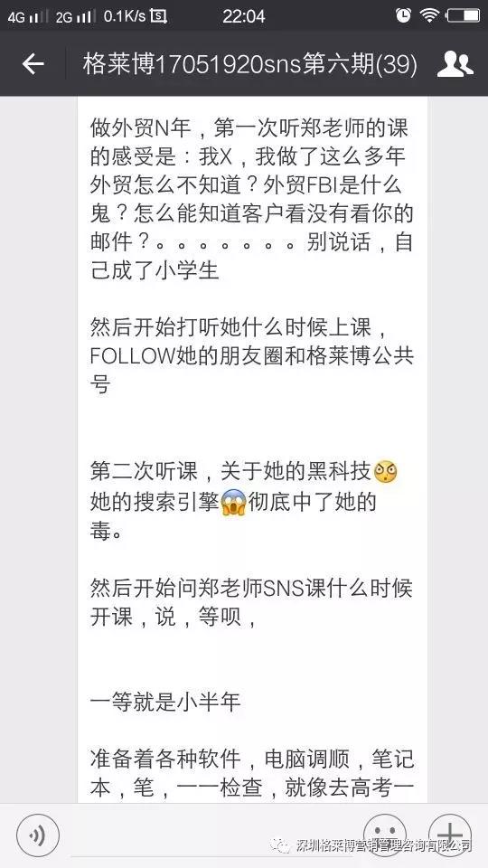
Task: Open the 格莱博17051920sns第六期 group title
Action: pos(249,65)
